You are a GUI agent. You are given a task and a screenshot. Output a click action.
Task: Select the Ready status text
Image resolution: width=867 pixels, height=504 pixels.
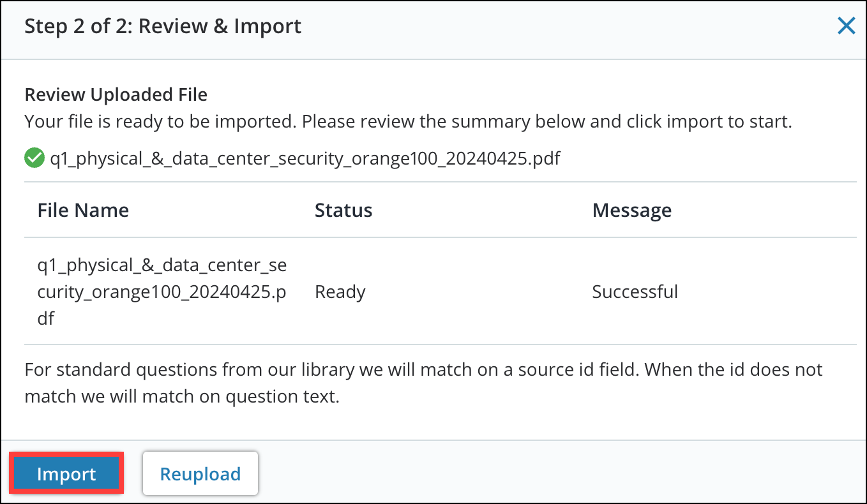(x=340, y=292)
